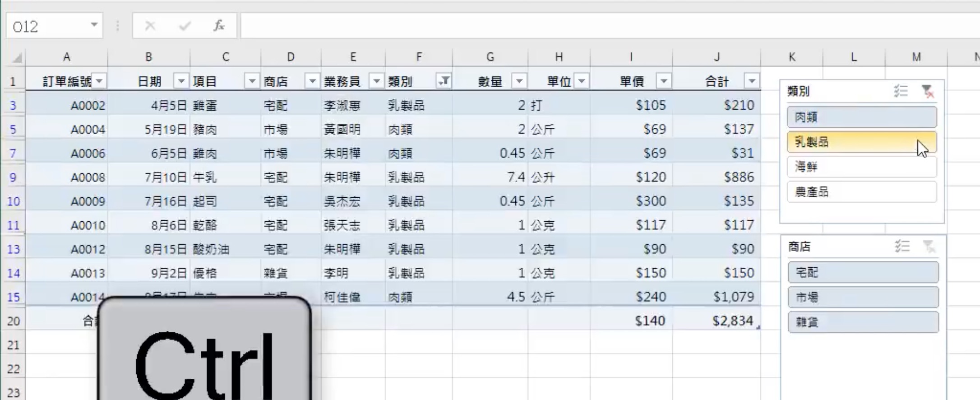Select row 20 header

click(13, 321)
